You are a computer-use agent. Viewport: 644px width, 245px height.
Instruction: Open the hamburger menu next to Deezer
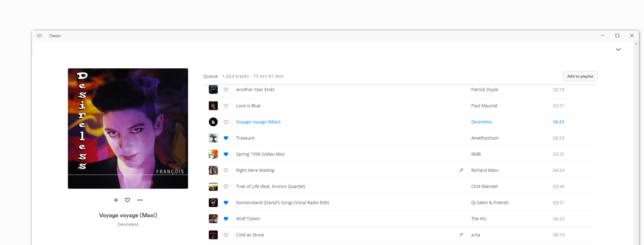pyautogui.click(x=39, y=36)
